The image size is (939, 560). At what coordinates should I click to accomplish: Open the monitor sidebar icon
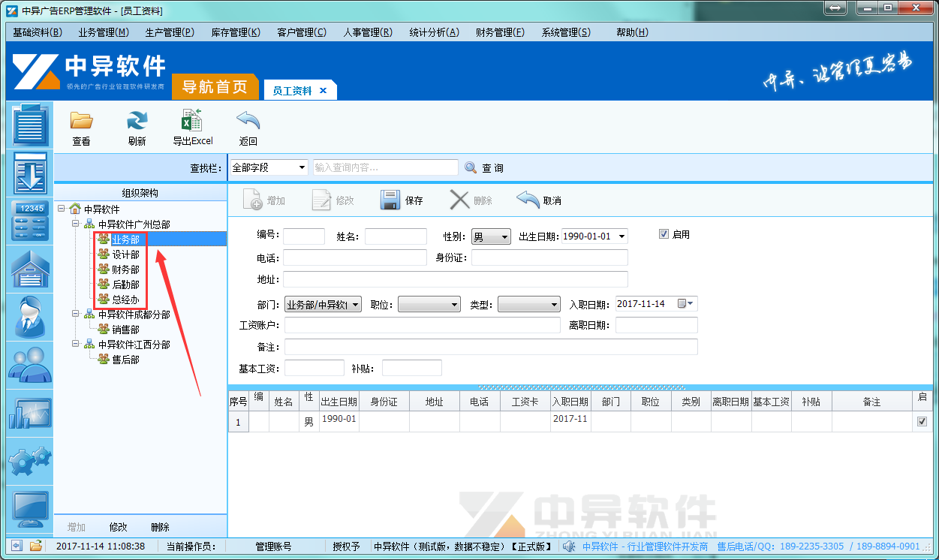point(31,510)
